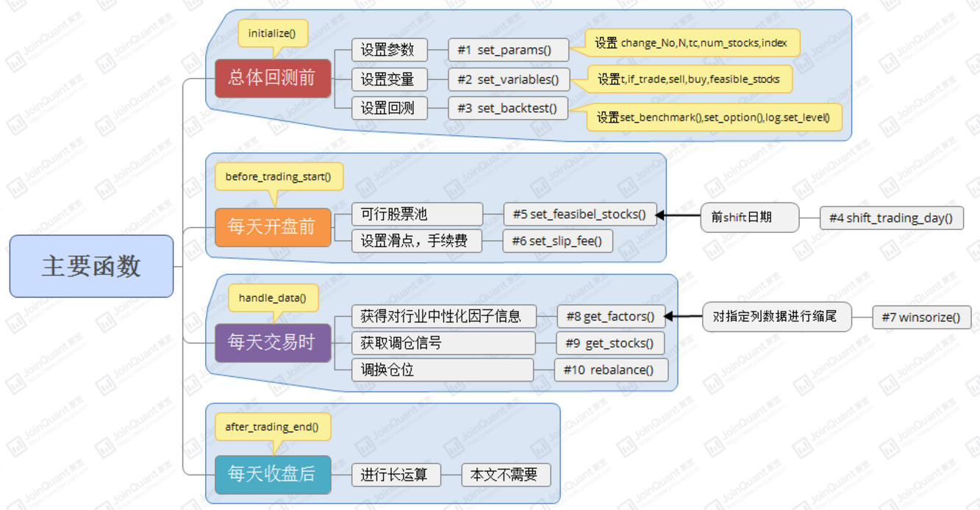
Task: Open the #3 set_backtest() node
Action: coord(509,108)
